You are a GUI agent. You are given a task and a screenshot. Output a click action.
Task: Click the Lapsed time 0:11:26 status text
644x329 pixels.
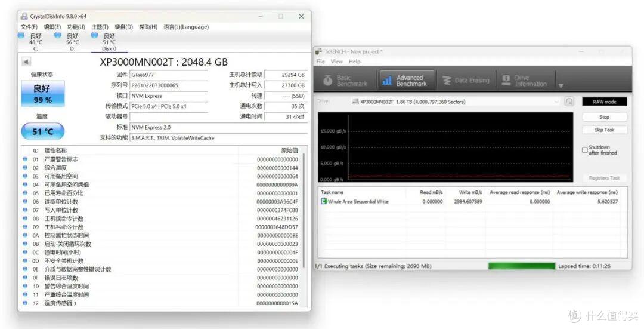click(584, 266)
